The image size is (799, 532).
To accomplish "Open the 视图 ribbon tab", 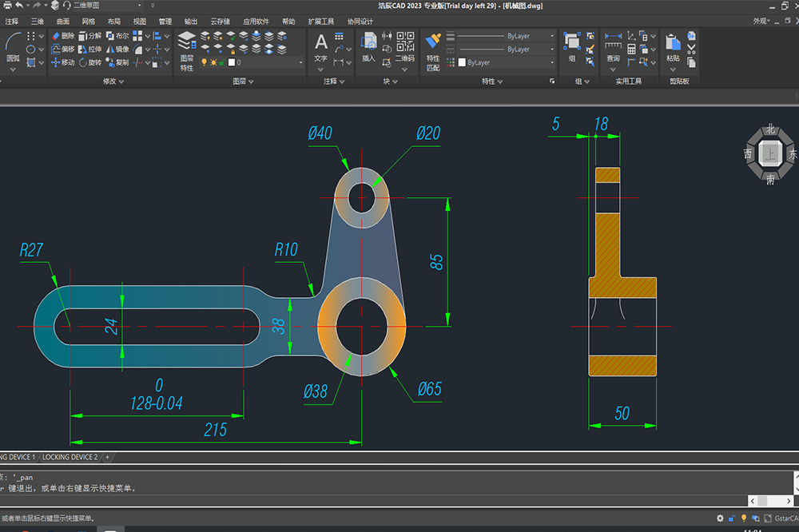I will 140,22.
